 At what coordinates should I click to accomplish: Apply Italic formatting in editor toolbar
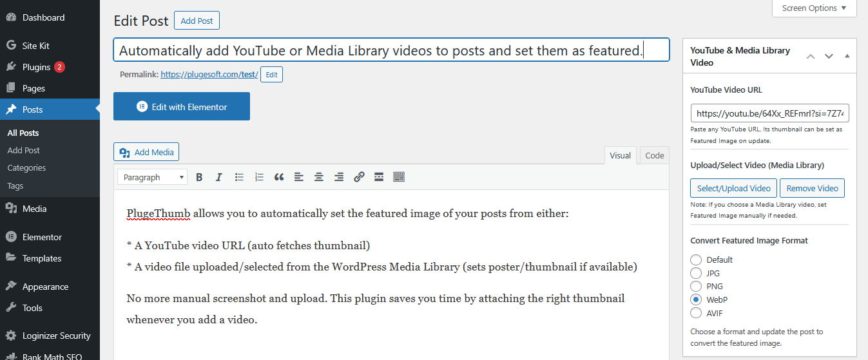[x=219, y=177]
